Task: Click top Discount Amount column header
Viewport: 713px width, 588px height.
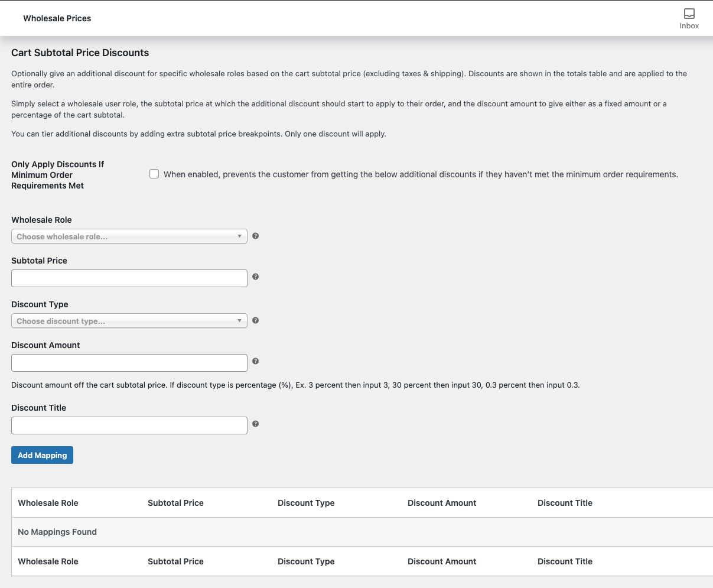Action: 442,503
